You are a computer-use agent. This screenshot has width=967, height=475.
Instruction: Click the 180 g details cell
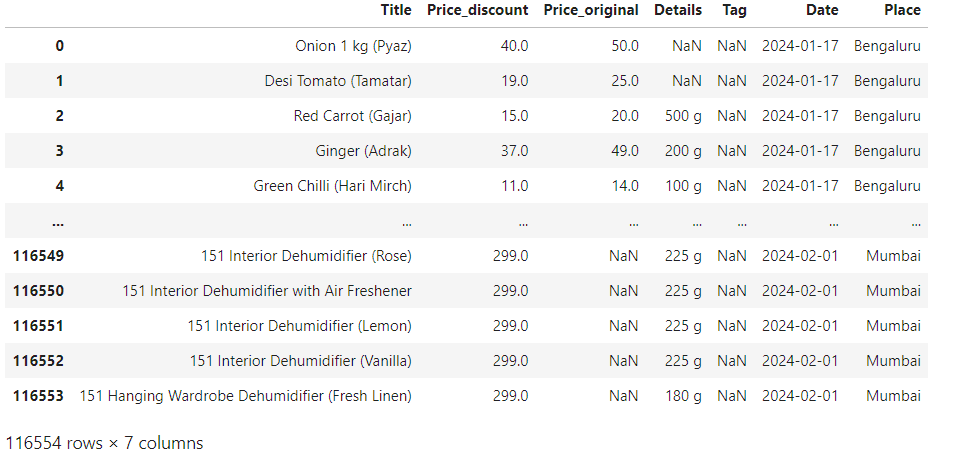tap(683, 397)
